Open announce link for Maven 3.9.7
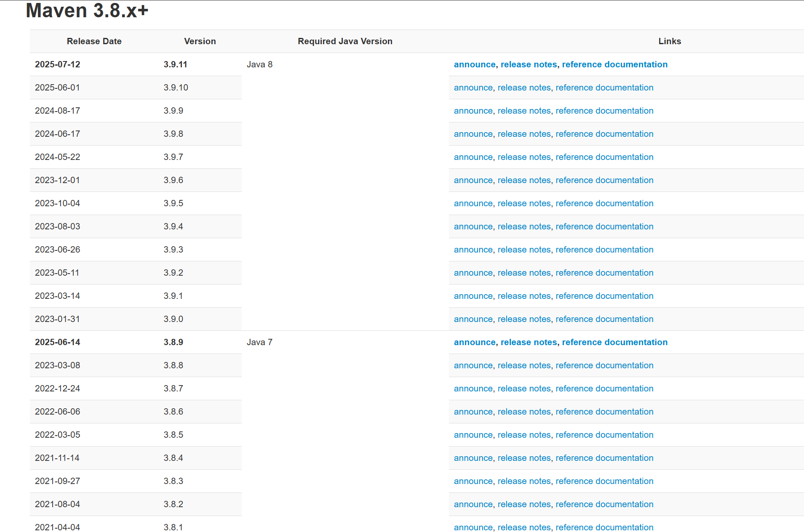The width and height of the screenshot is (804, 532). point(473,157)
